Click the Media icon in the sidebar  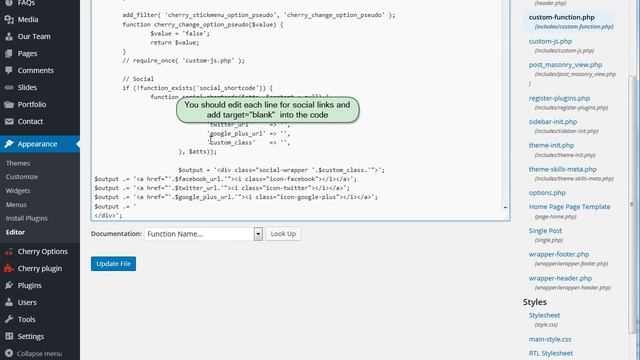(9, 19)
